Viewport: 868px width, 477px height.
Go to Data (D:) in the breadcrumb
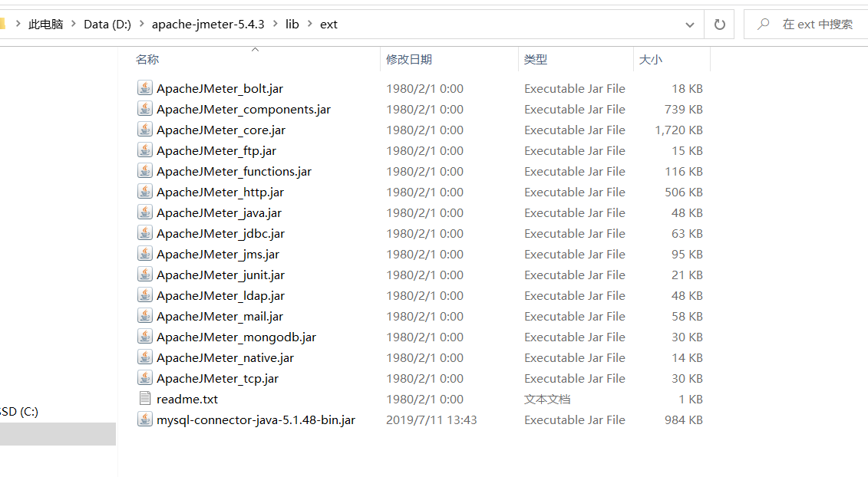click(x=107, y=25)
